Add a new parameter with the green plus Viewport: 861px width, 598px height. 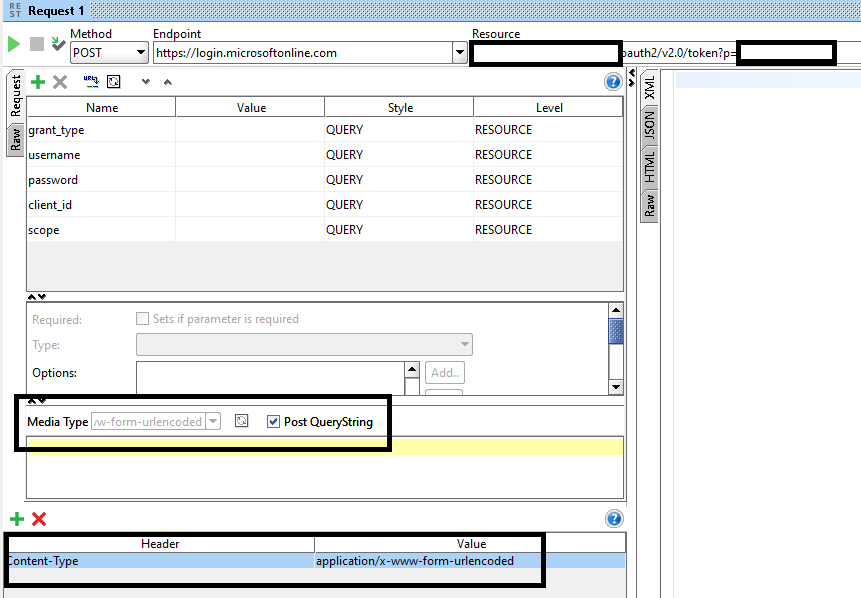(x=38, y=82)
